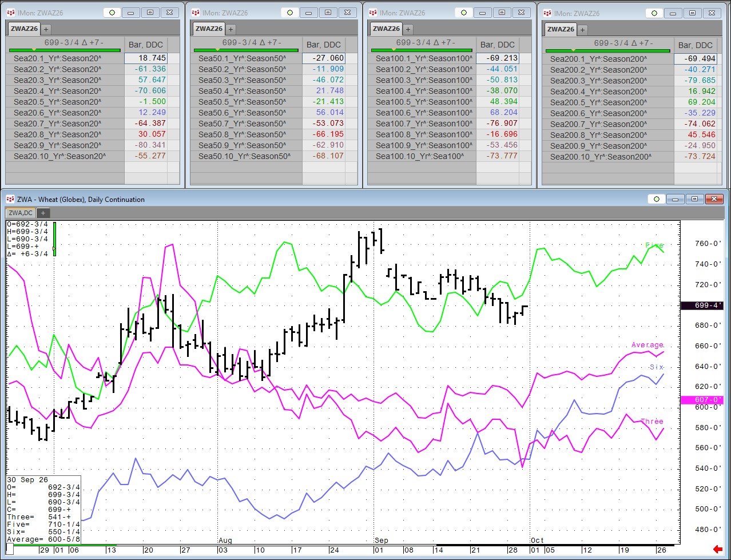Toggle the green link circle in Season200 IMon window

(655, 13)
